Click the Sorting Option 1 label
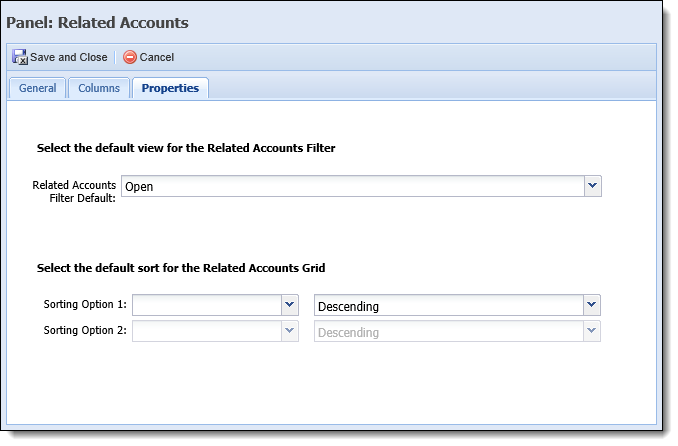Viewport: 678px width, 446px height. (85, 305)
